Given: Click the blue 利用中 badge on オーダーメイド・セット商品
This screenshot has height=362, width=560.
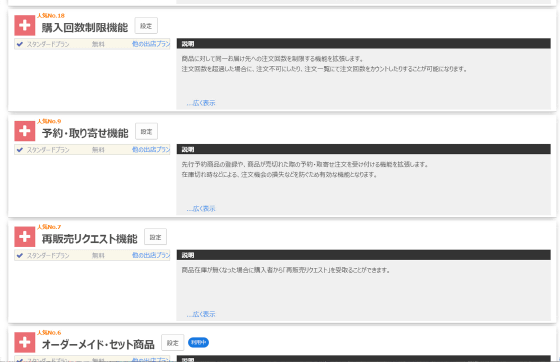Looking at the screenshot, I should (x=199, y=343).
